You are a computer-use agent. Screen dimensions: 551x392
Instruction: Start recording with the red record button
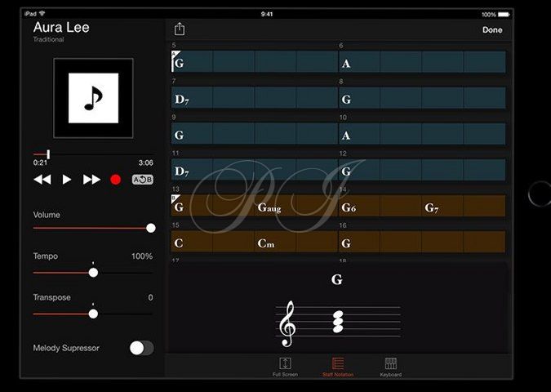pos(116,180)
